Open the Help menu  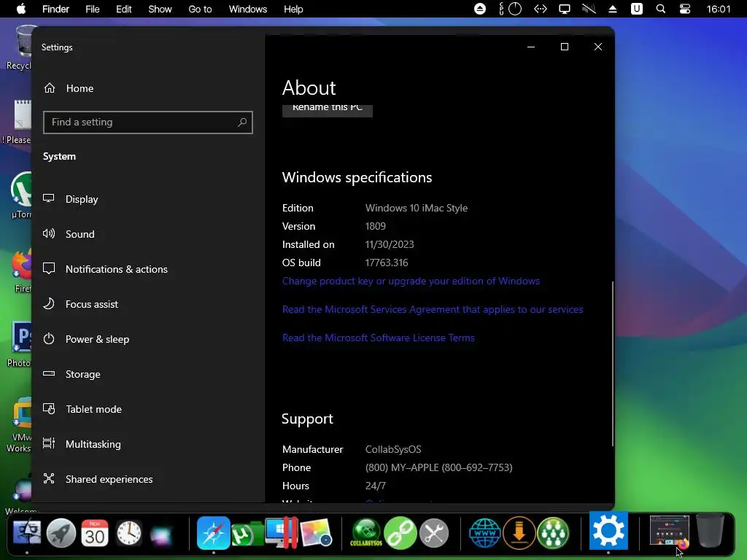[293, 9]
